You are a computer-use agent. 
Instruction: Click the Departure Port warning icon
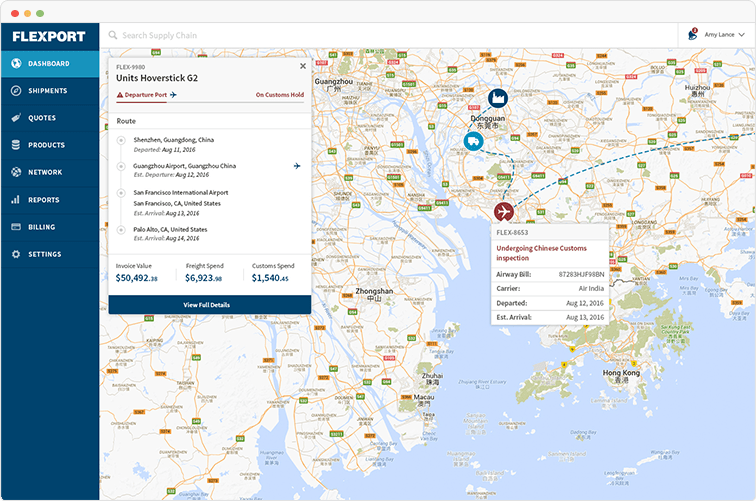click(x=120, y=95)
